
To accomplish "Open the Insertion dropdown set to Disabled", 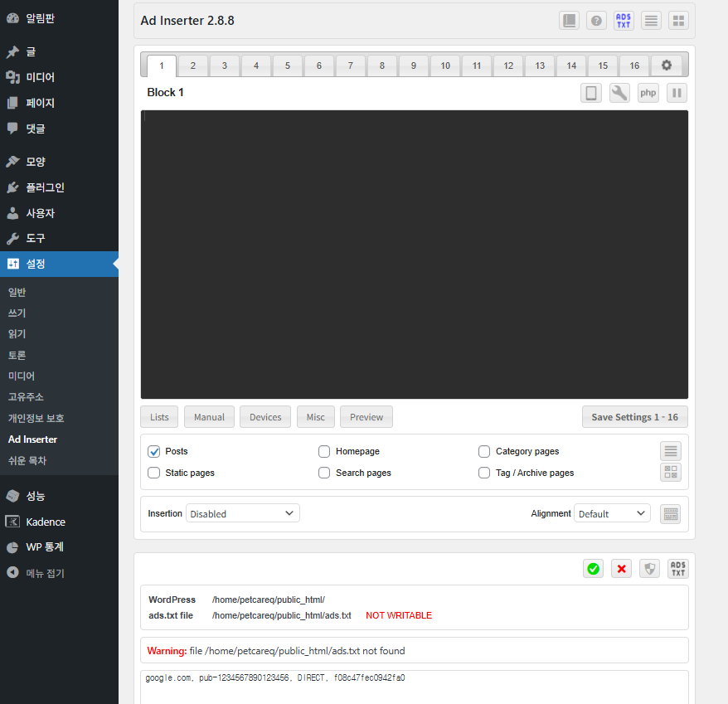I will click(x=242, y=513).
